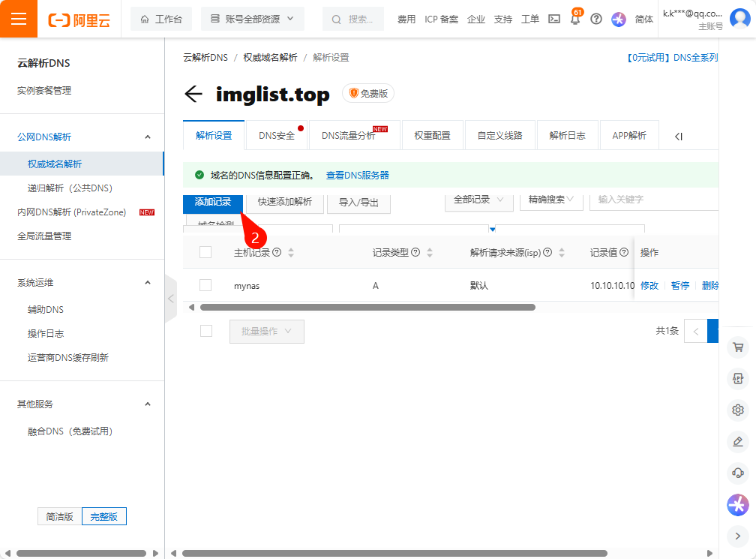This screenshot has height=559, width=756.
Task: Open the customer service headset icon
Action: click(738, 473)
